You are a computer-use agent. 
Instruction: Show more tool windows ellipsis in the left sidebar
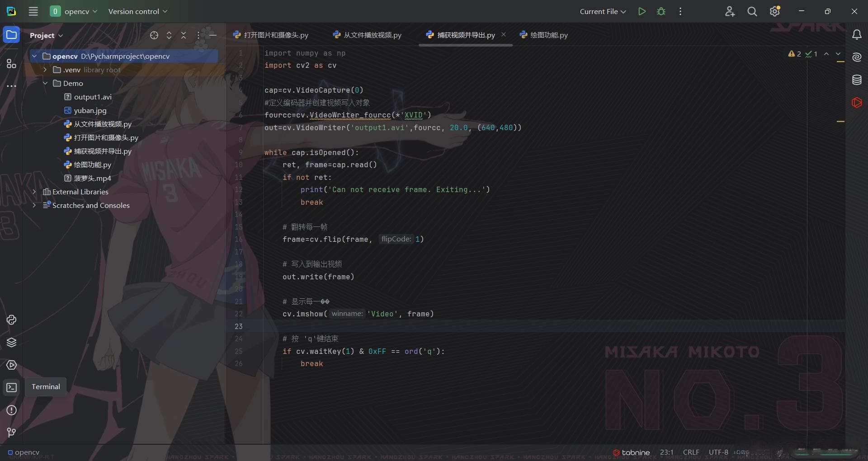coord(12,85)
